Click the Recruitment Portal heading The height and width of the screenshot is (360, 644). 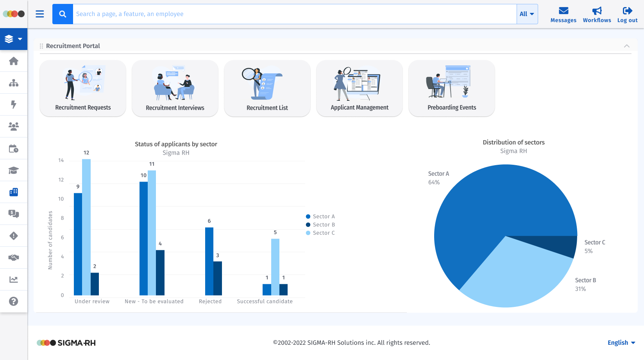coord(73,46)
